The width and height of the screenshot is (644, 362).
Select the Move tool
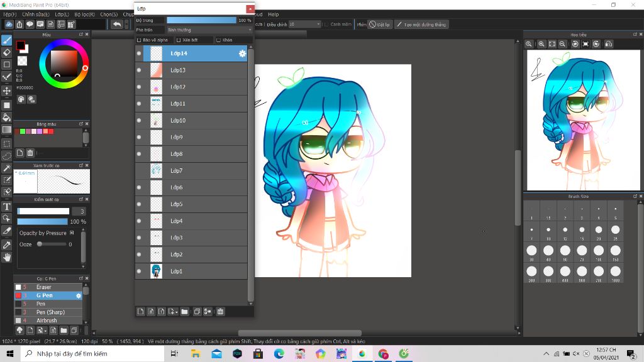tap(6, 90)
